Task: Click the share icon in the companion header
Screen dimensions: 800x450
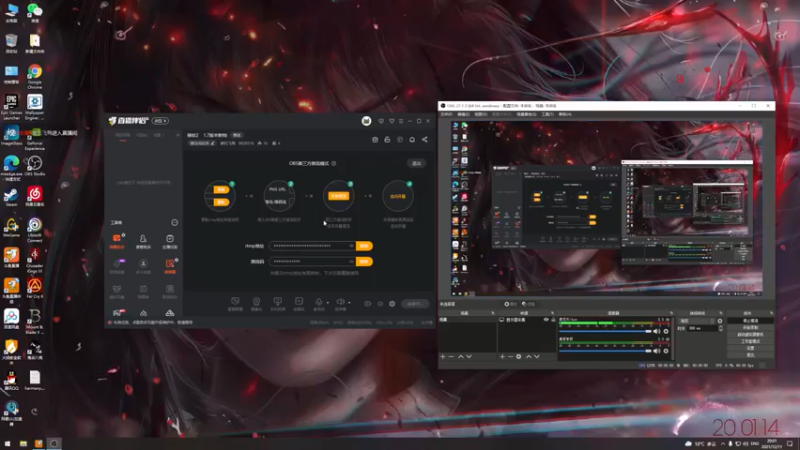Action: pos(424,140)
